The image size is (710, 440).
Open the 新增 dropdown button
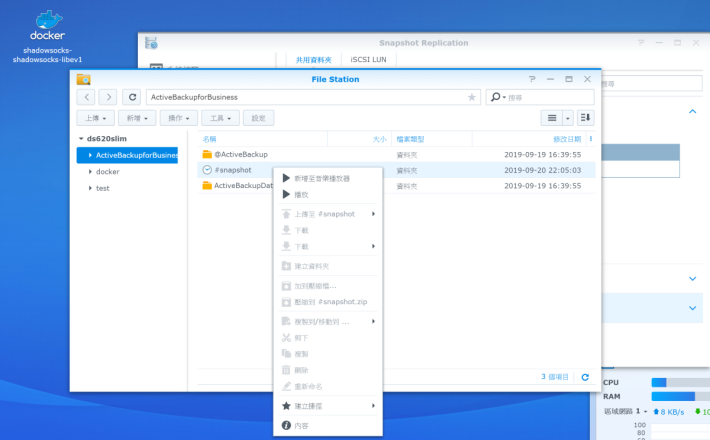tap(137, 118)
